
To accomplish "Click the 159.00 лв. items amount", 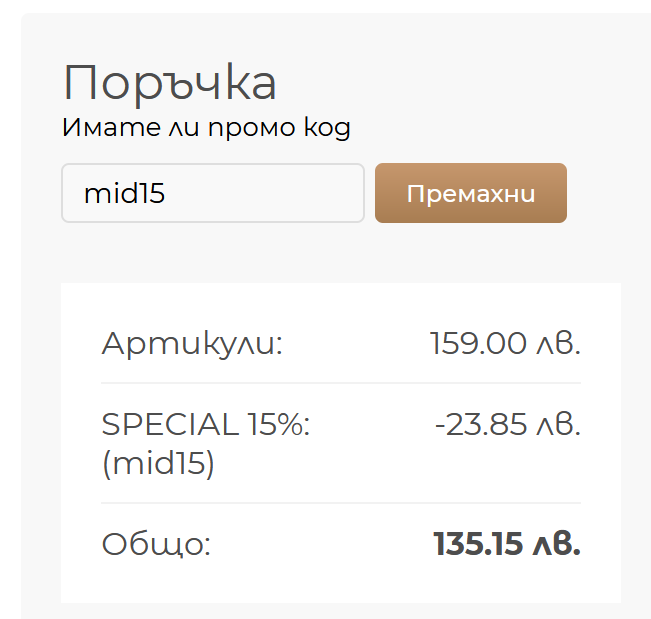I will click(505, 343).
